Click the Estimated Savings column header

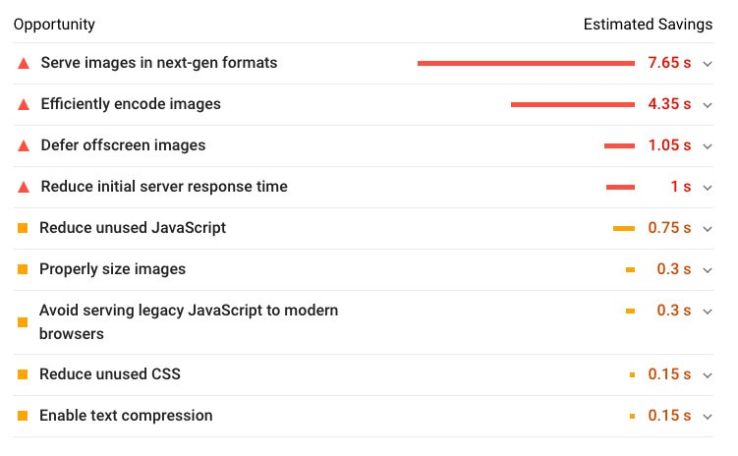pyautogui.click(x=648, y=24)
